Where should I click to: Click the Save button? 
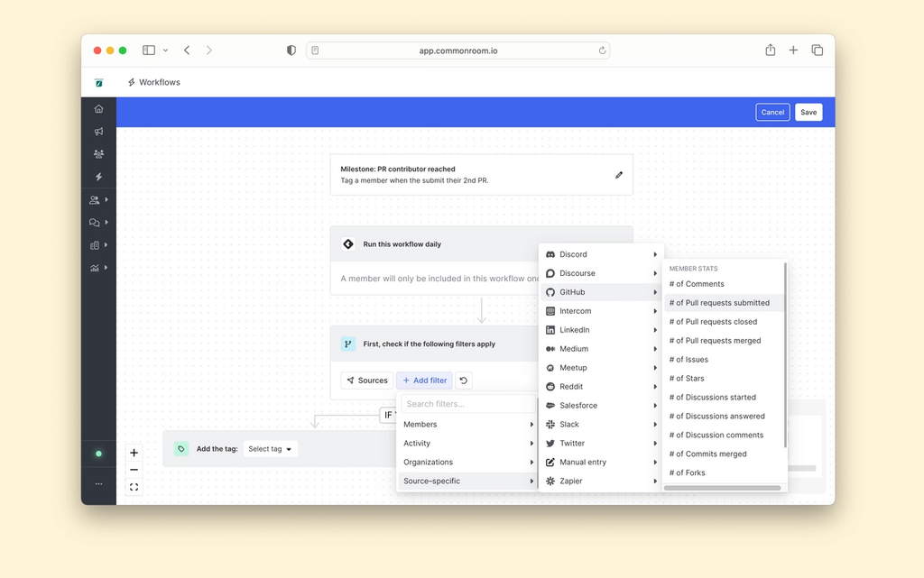[808, 112]
